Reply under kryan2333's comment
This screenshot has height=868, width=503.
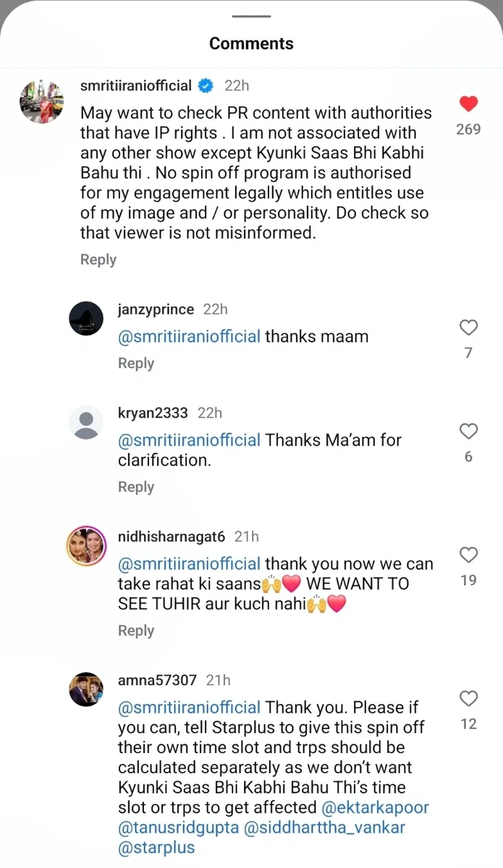tap(136, 487)
